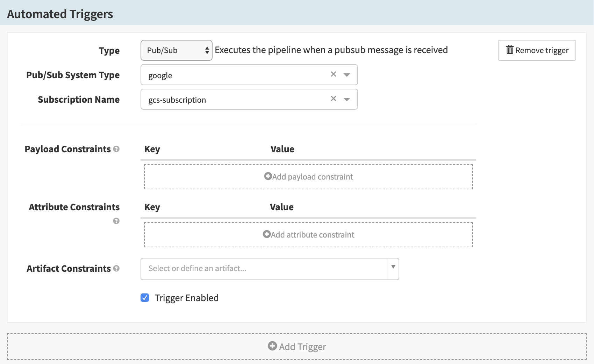This screenshot has width=594, height=364.
Task: Click the Add Trigger button
Action: click(296, 347)
